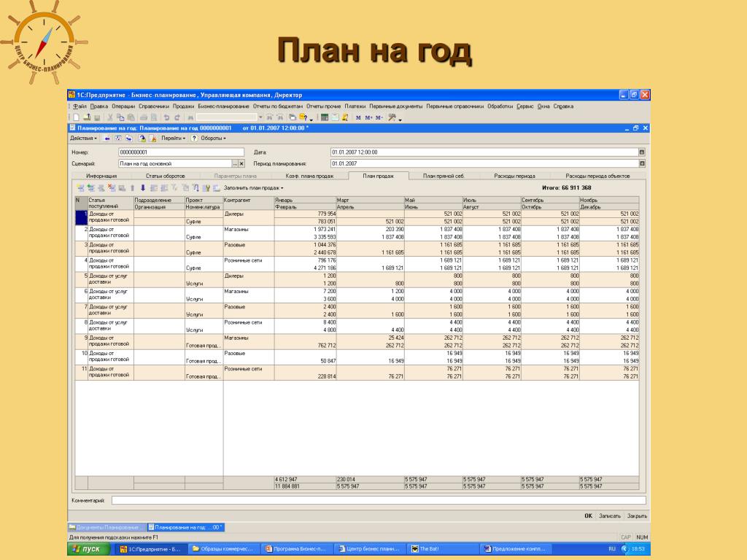Open the Обороты dropdown menu
Screen dimensions: 747x560
click(213, 139)
